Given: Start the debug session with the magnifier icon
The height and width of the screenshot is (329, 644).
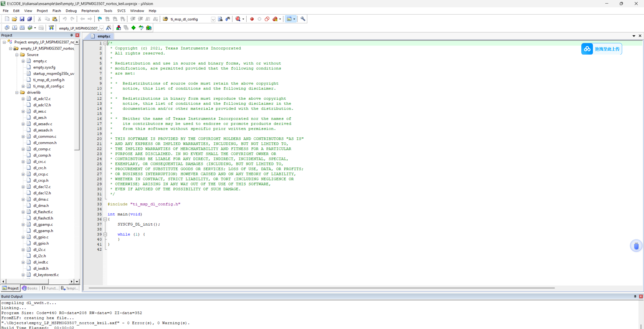Looking at the screenshot, I should [238, 19].
